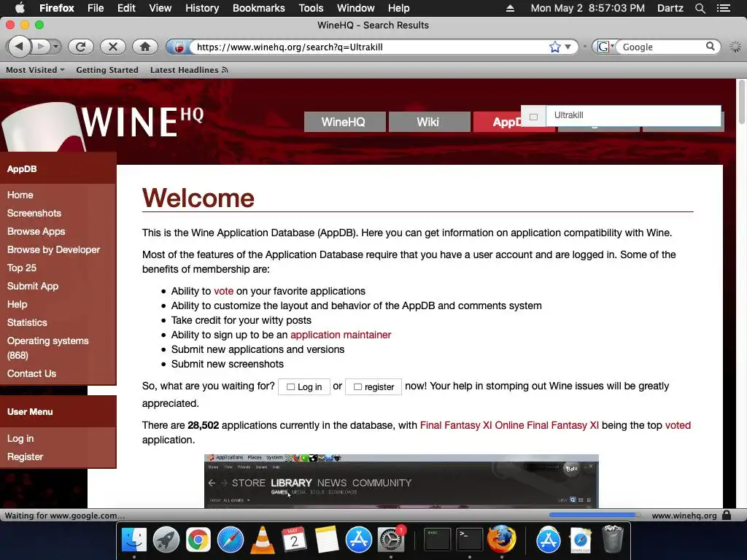Open the Trash in the Dock
This screenshot has height=560, width=747.
point(613,540)
